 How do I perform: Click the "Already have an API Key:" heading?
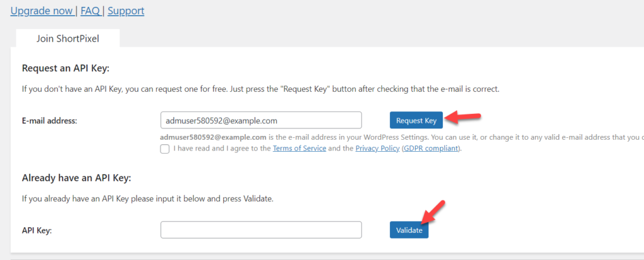76,178
